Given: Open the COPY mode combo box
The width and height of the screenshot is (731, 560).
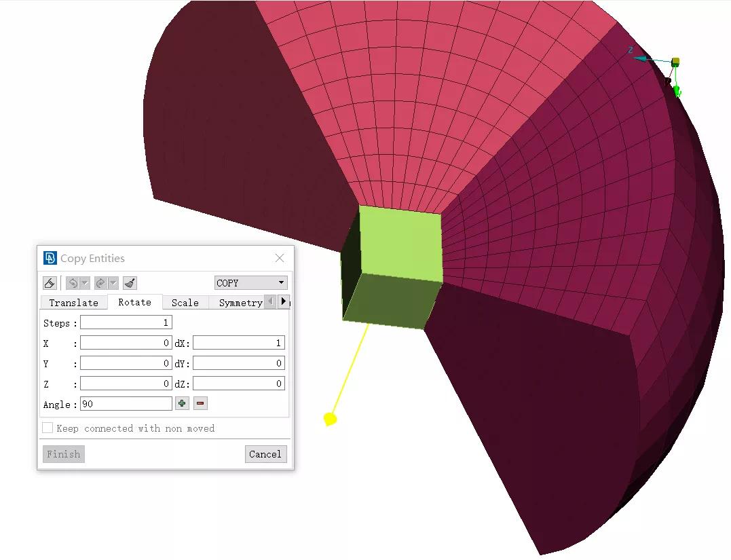Looking at the screenshot, I should (x=251, y=283).
